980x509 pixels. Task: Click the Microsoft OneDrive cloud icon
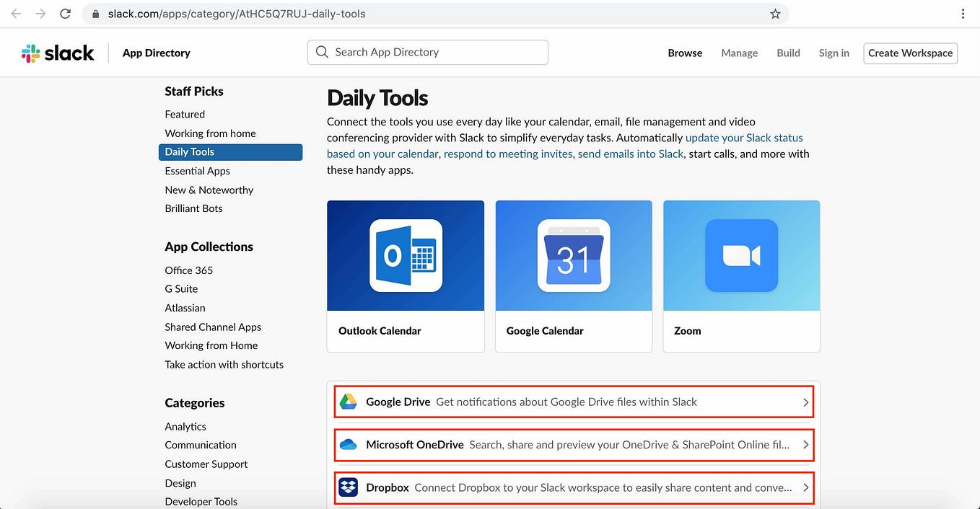click(349, 444)
